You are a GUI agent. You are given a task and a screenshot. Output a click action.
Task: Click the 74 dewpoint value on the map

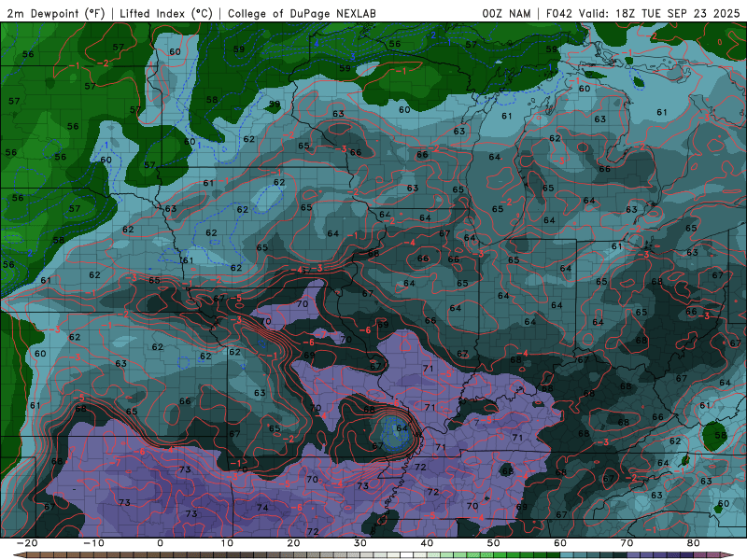262,508
